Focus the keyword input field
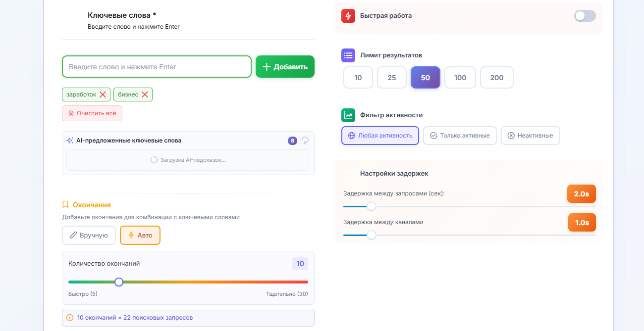The height and width of the screenshot is (331, 644). (x=157, y=67)
